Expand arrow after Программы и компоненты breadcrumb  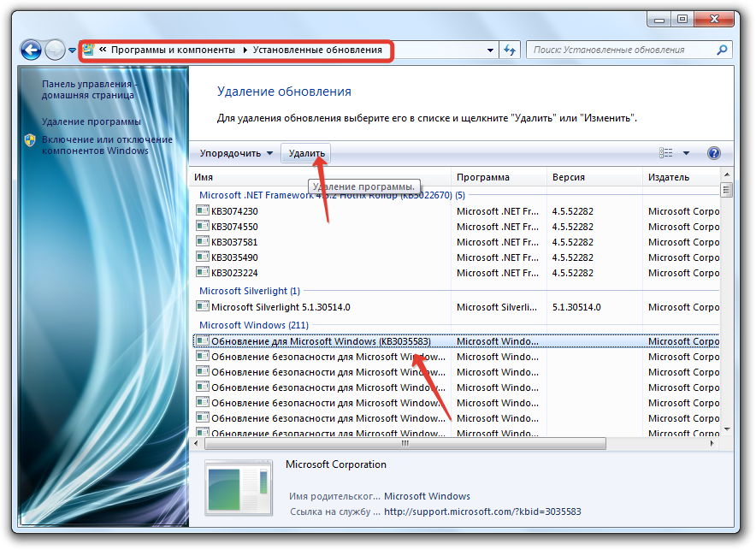pyautogui.click(x=245, y=50)
